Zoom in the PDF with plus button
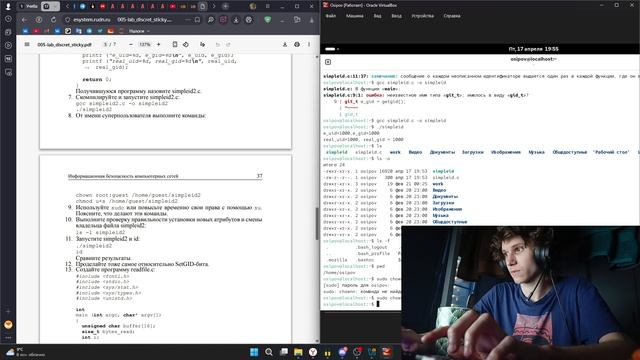 [159, 44]
